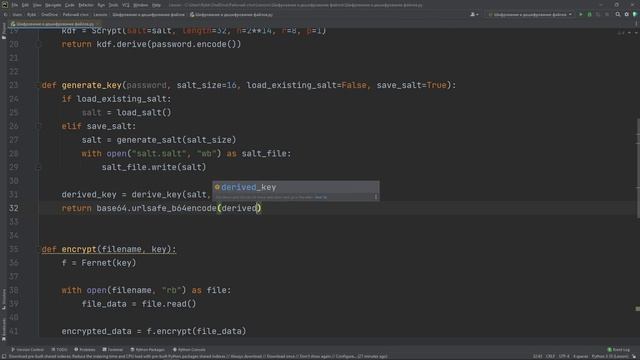Open the Tools menu
The image size is (640, 360).
(113, 5)
